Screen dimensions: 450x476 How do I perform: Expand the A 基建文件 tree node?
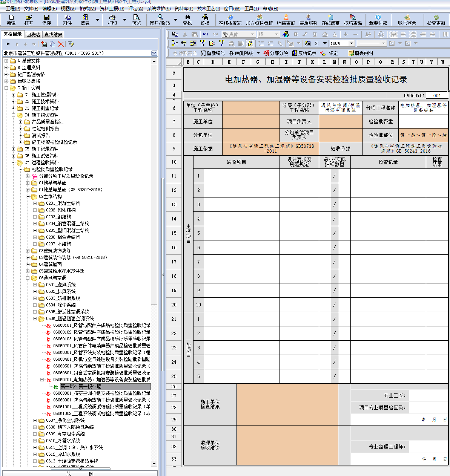point(6,61)
